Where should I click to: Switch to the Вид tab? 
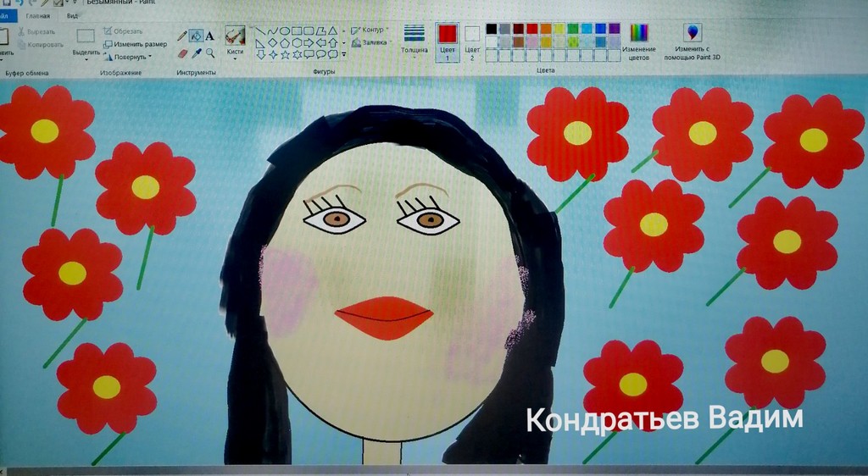click(x=72, y=16)
